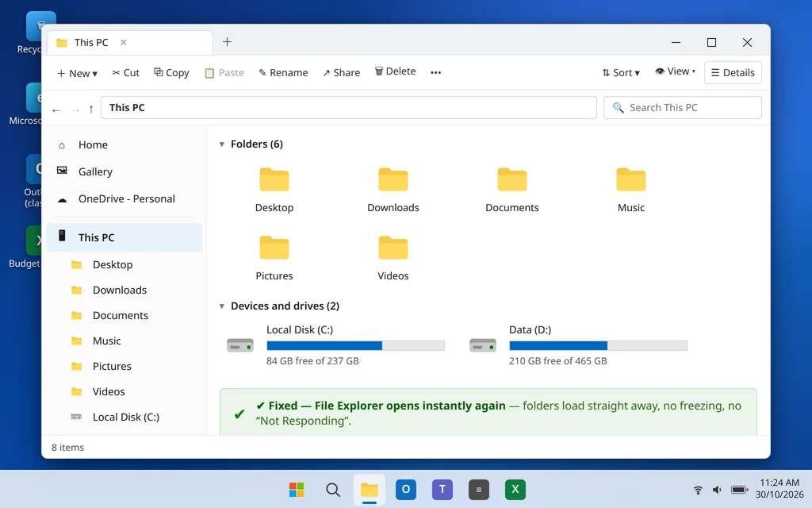Click Delete in the toolbar

(x=395, y=71)
